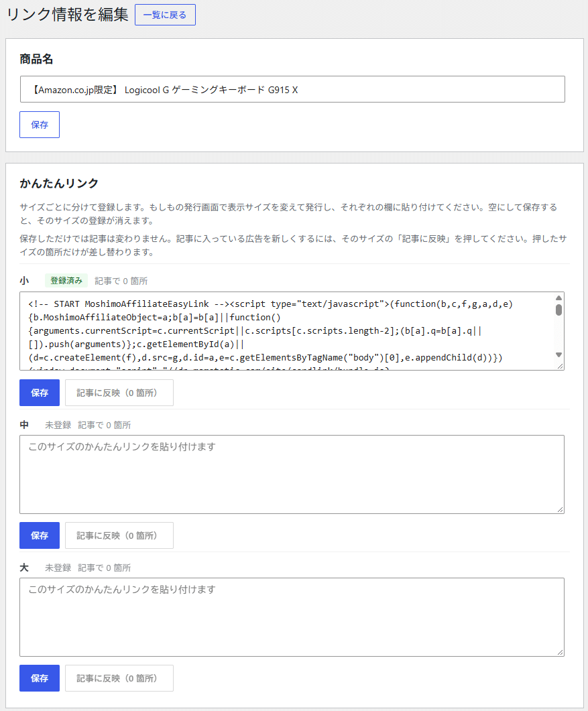Edit the 商品名 text field
Image resolution: width=588 pixels, height=711 pixels.
[x=292, y=89]
